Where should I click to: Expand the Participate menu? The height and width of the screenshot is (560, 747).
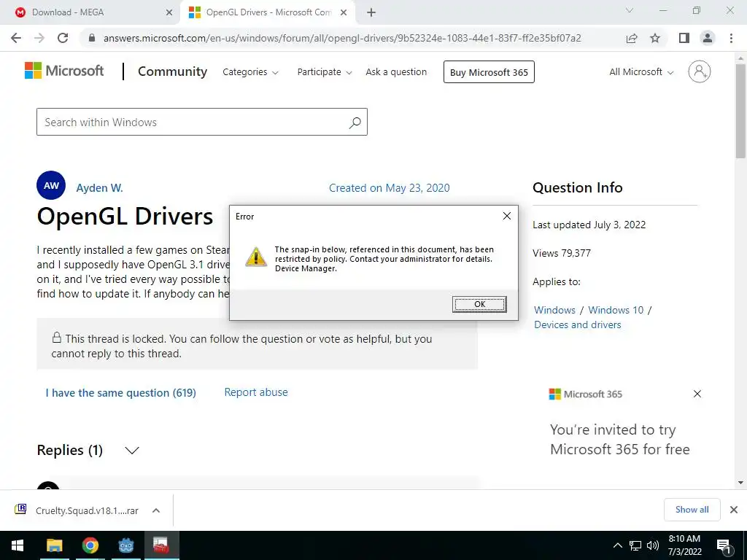[325, 72]
